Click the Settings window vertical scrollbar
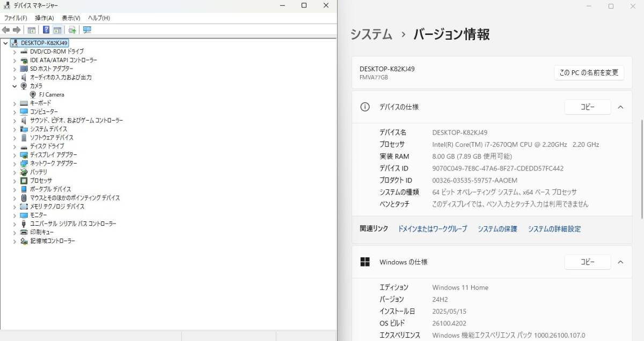The image size is (644, 341). pyautogui.click(x=641, y=169)
